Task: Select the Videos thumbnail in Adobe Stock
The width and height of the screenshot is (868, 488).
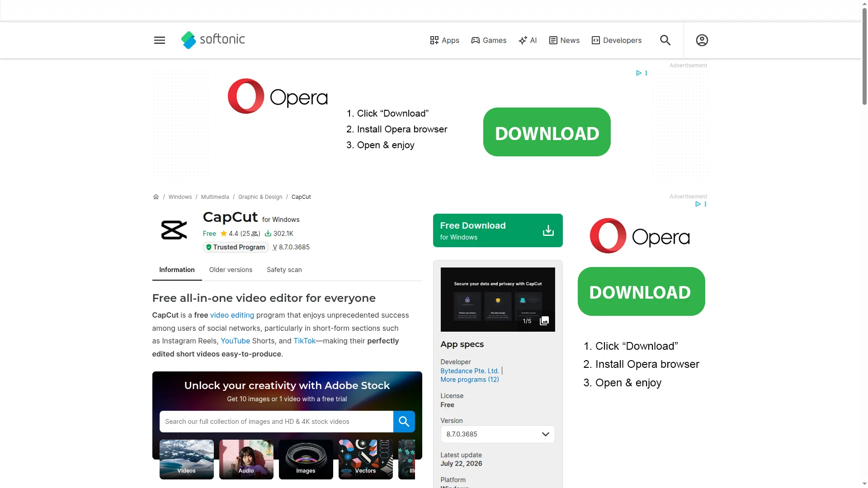Action: (186, 459)
